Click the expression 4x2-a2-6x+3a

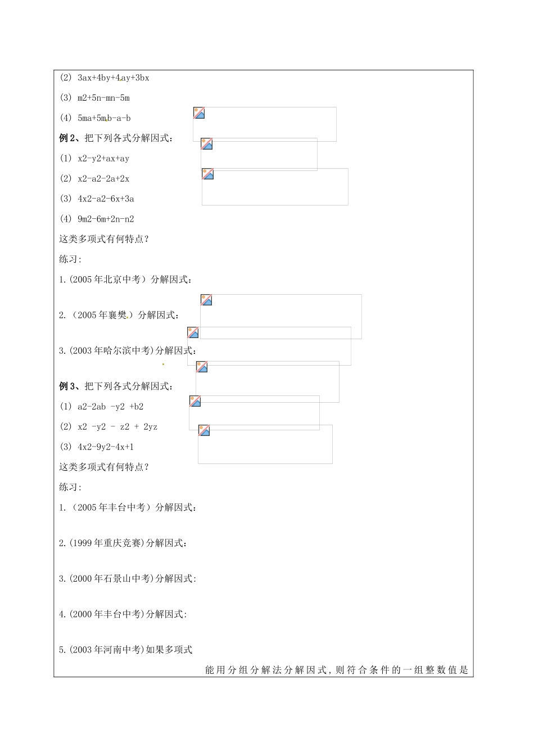(x=106, y=199)
